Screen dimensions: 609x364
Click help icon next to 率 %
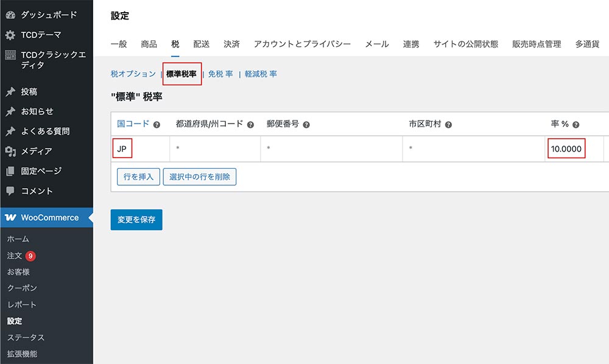(576, 124)
